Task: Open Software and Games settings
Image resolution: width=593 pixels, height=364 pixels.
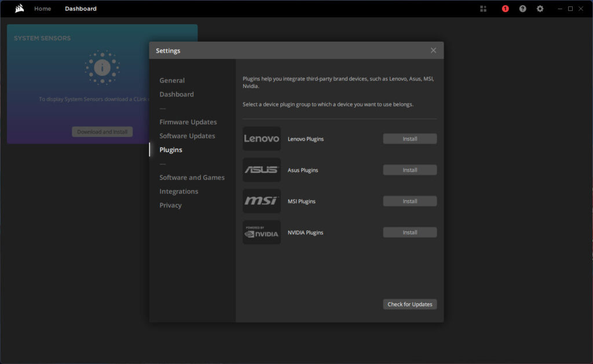Action: tap(192, 177)
